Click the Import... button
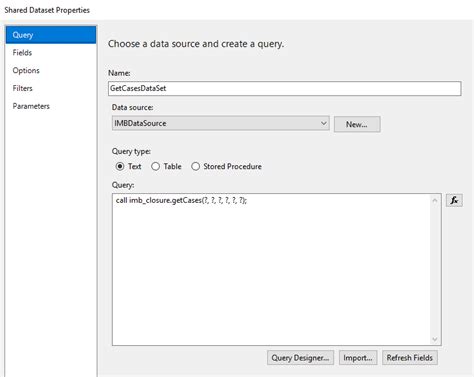Image resolution: width=474 pixels, height=377 pixels. coord(358,358)
